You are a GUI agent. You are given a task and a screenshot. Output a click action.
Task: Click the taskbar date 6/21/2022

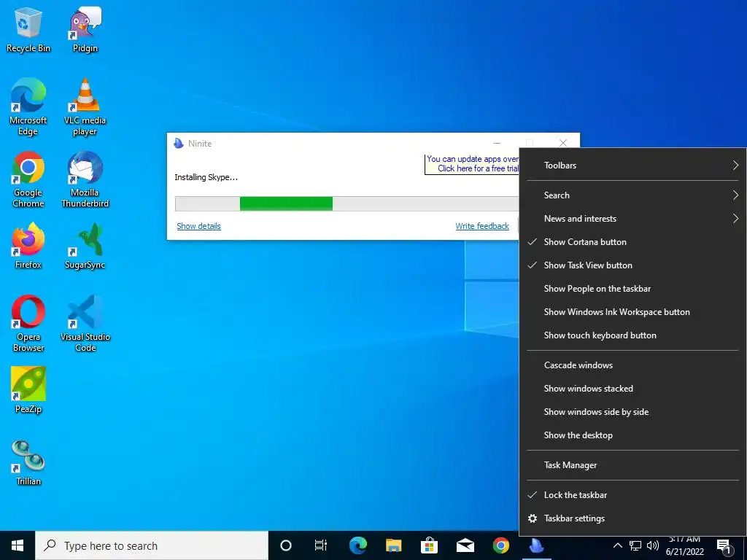pos(684,552)
